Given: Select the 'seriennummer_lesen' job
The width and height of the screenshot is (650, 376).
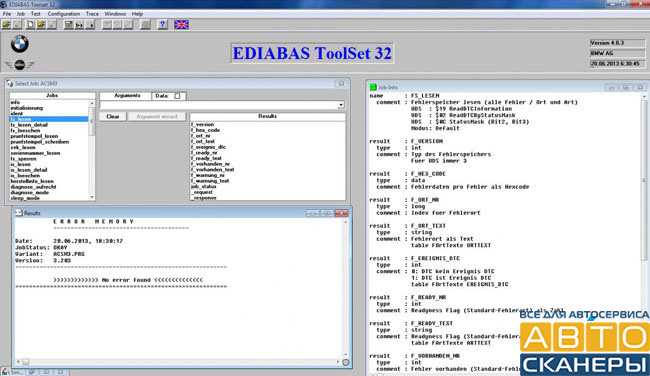Looking at the screenshot, I should (35, 153).
